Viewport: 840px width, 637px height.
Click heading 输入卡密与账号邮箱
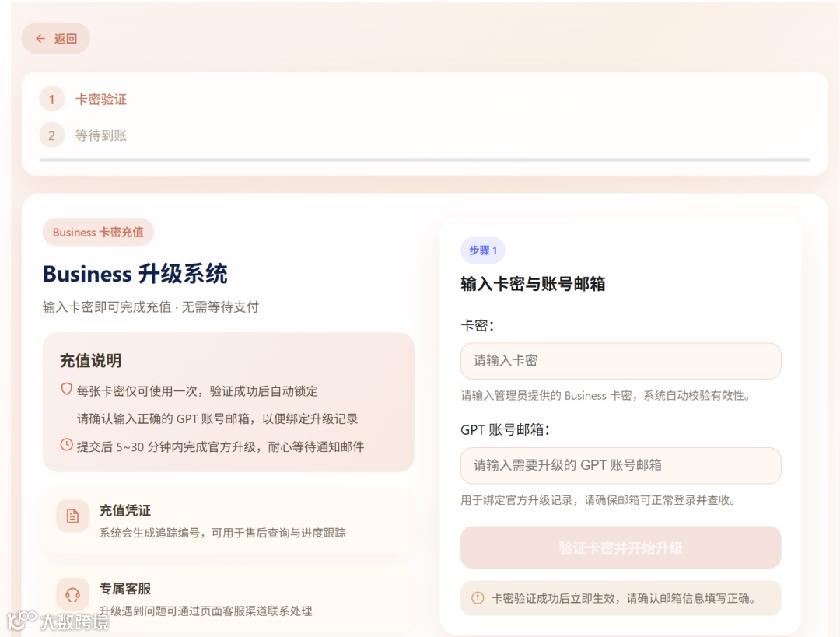click(x=533, y=284)
